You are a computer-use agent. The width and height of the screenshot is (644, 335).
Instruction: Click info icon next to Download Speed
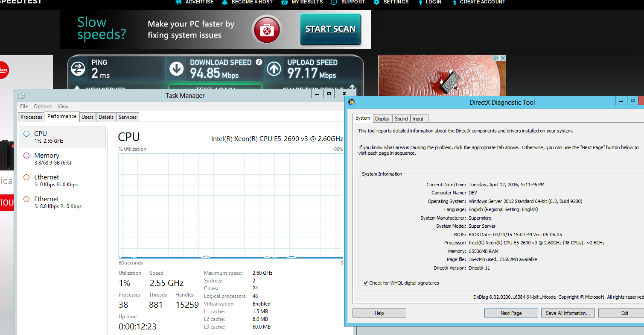tap(259, 62)
